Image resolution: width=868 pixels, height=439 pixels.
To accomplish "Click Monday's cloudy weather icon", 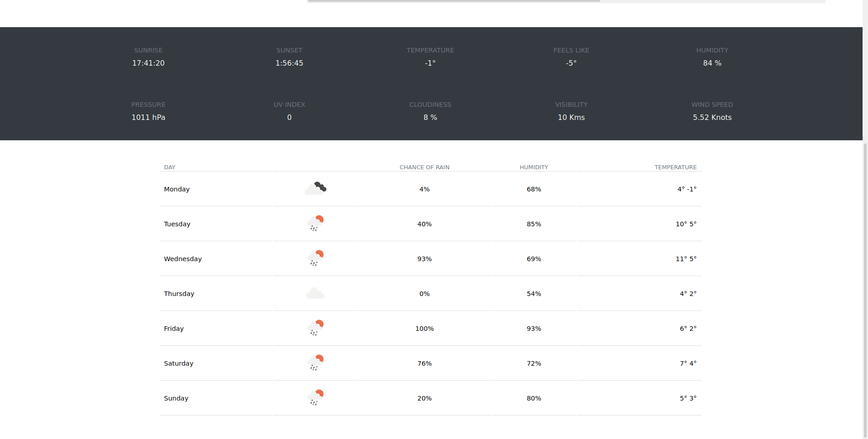I will coord(316,188).
